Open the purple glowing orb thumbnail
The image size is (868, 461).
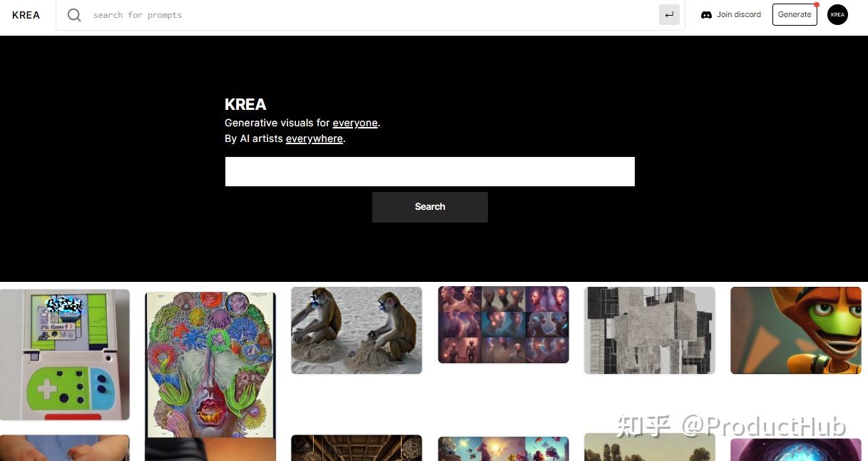796,450
